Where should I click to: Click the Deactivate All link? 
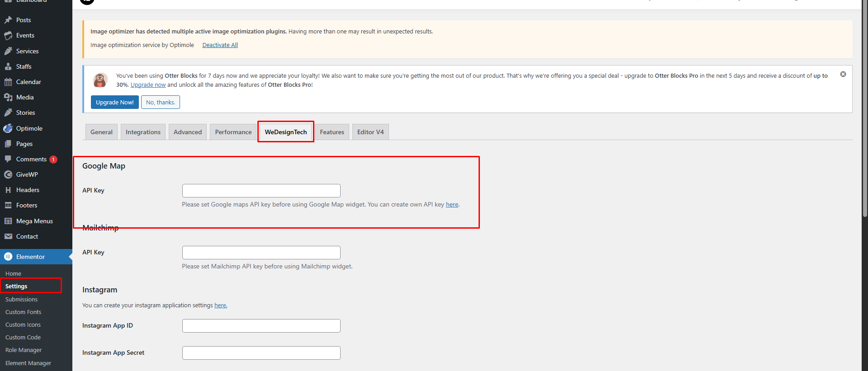click(x=220, y=45)
